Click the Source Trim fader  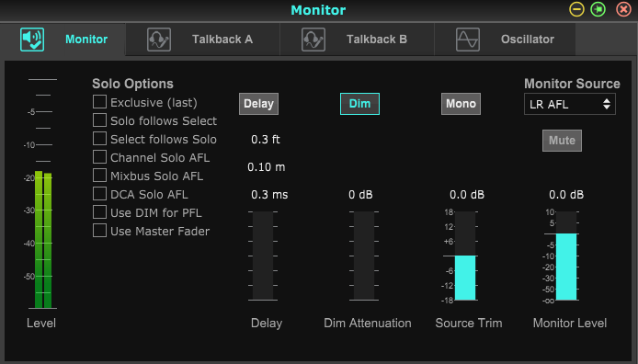(x=465, y=256)
